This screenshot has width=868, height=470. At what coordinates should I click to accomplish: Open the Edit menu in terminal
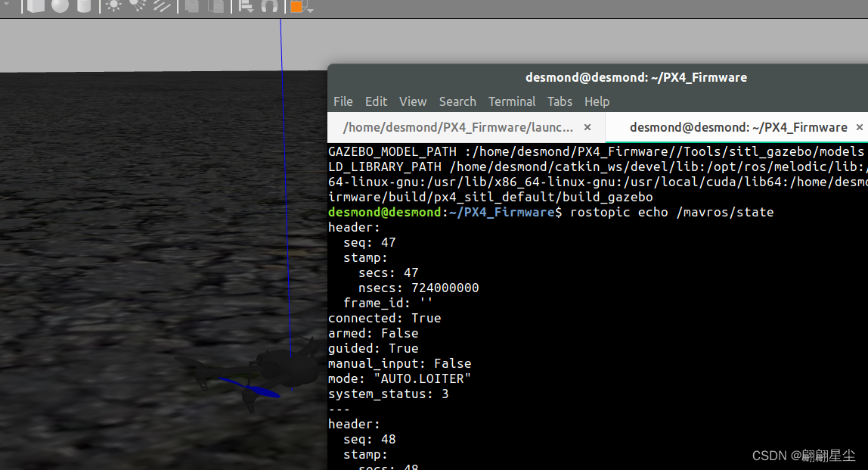pos(376,101)
